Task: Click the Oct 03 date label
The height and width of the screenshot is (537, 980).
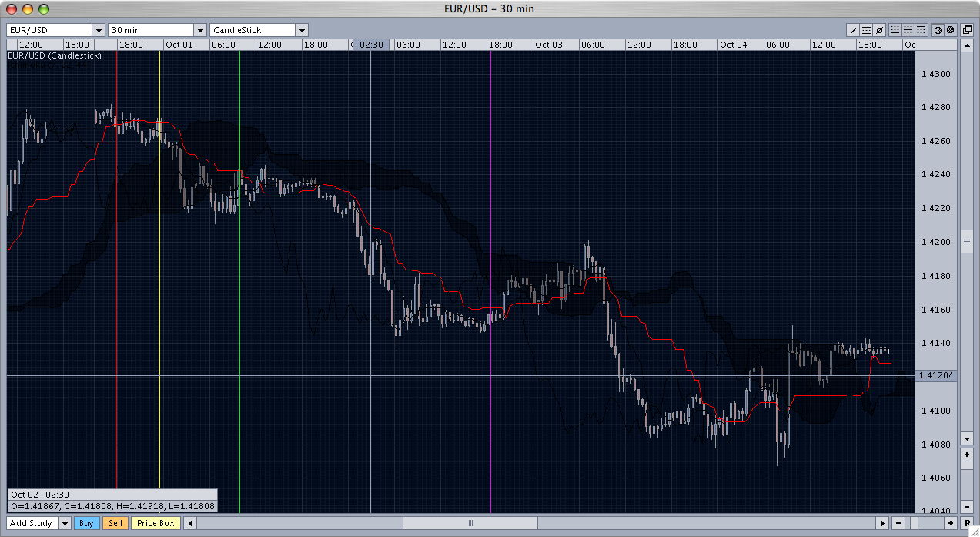Action: pyautogui.click(x=549, y=45)
